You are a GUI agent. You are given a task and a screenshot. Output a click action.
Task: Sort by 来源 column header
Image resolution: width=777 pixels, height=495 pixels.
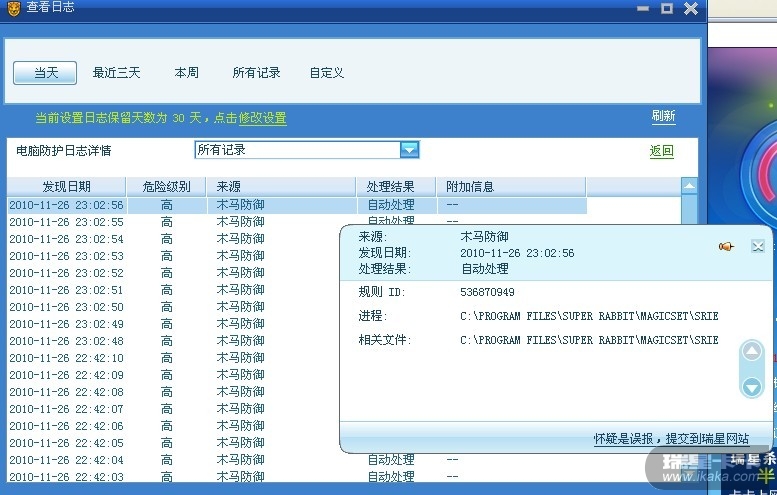281,187
